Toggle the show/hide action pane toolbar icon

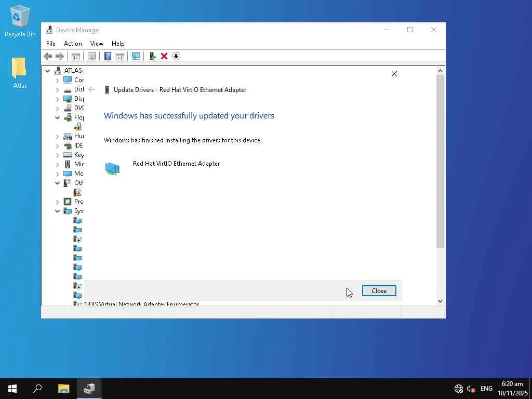pyautogui.click(x=120, y=56)
